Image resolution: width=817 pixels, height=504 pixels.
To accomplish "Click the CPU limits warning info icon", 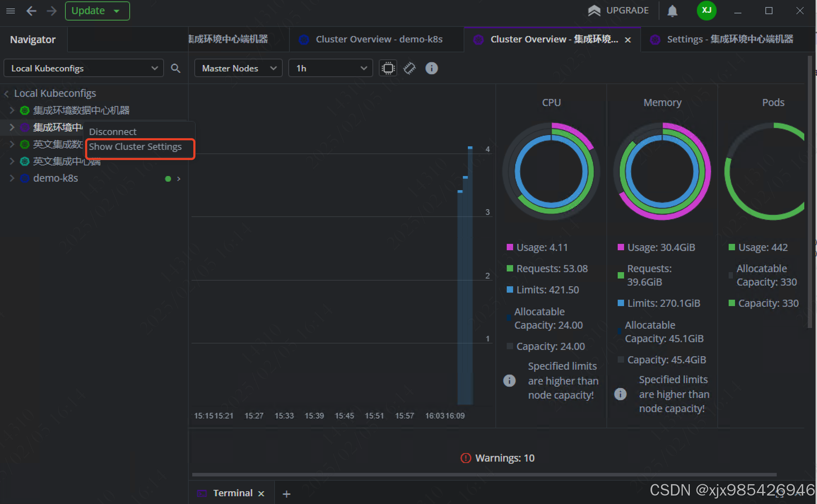I will 509,381.
